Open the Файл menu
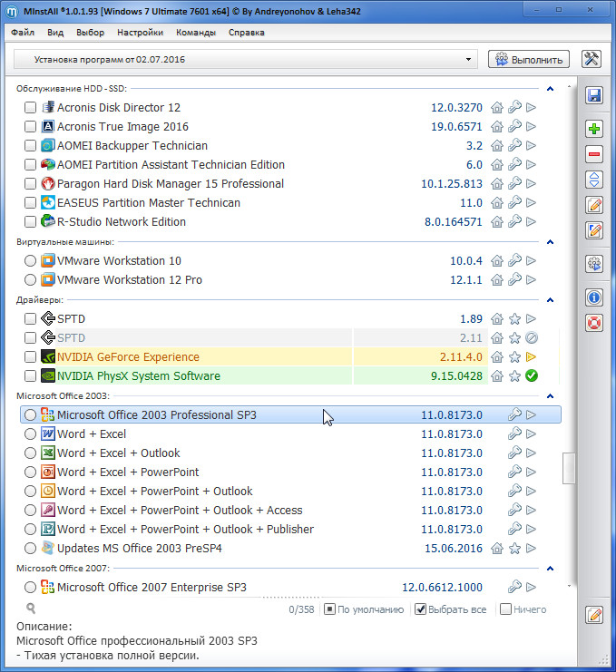Viewport: 616px width, 672px height. click(23, 33)
